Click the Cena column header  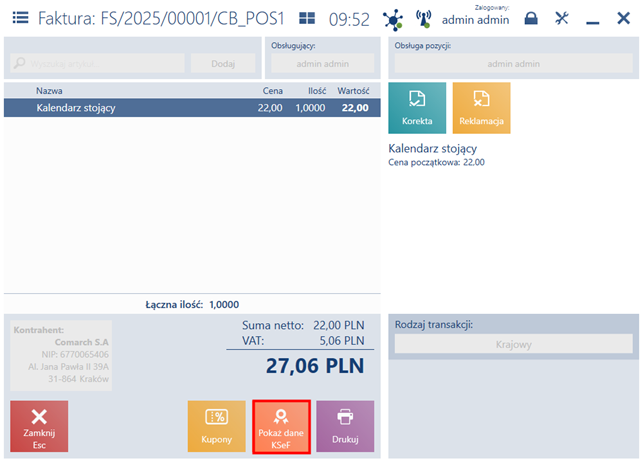pyautogui.click(x=272, y=91)
